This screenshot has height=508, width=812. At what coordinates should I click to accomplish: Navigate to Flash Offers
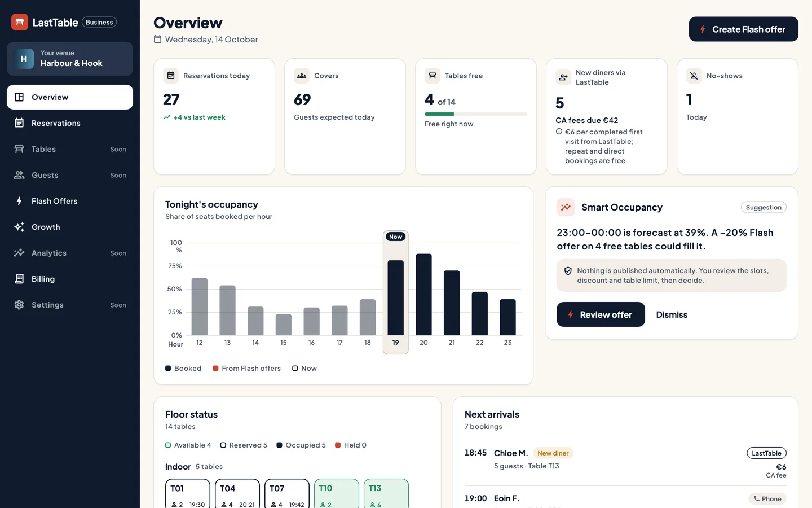tap(70, 201)
